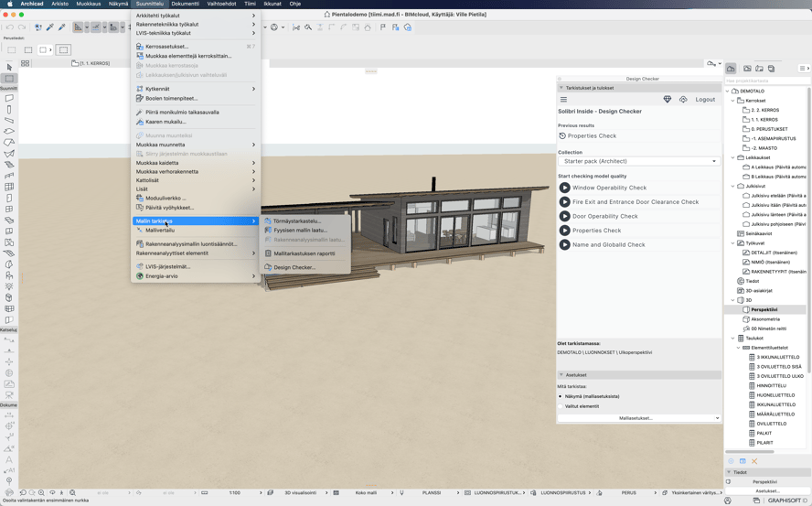
Task: Click Fyysisen mallin laatu submenu entry
Action: coord(300,231)
